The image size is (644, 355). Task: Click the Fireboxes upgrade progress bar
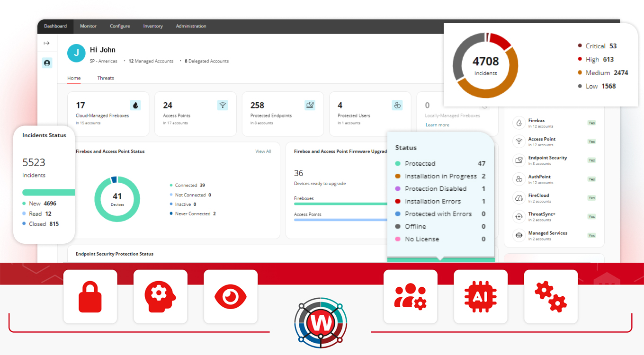point(341,204)
